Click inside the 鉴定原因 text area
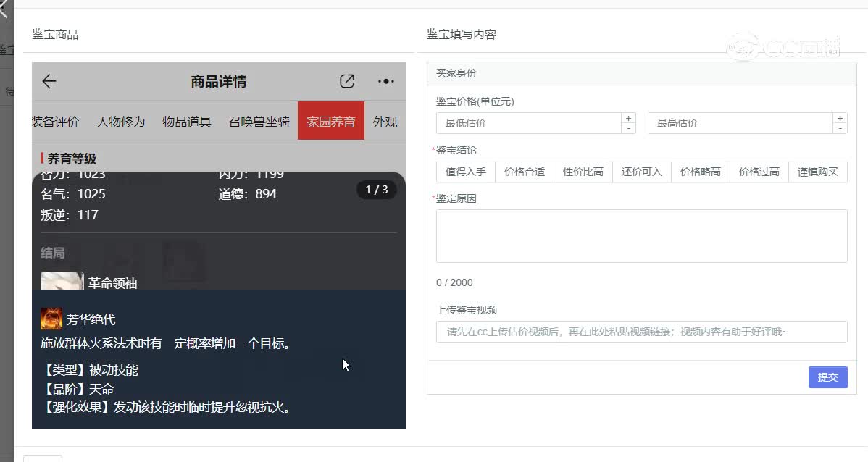Screen dimensions: 868x462 (x=642, y=235)
